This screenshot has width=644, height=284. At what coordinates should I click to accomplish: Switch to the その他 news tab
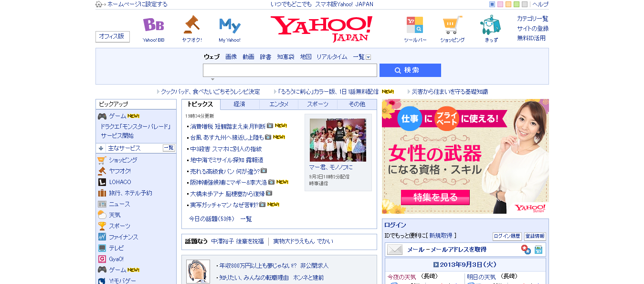pyautogui.click(x=357, y=104)
